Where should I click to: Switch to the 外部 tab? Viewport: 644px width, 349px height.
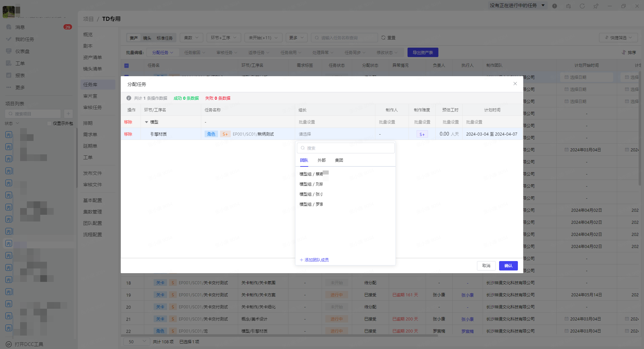coord(321,160)
